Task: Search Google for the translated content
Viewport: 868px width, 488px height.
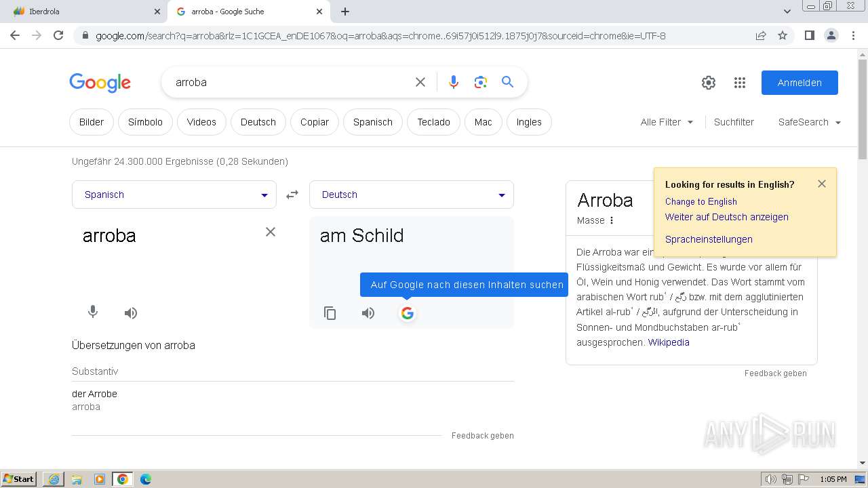Action: point(407,313)
